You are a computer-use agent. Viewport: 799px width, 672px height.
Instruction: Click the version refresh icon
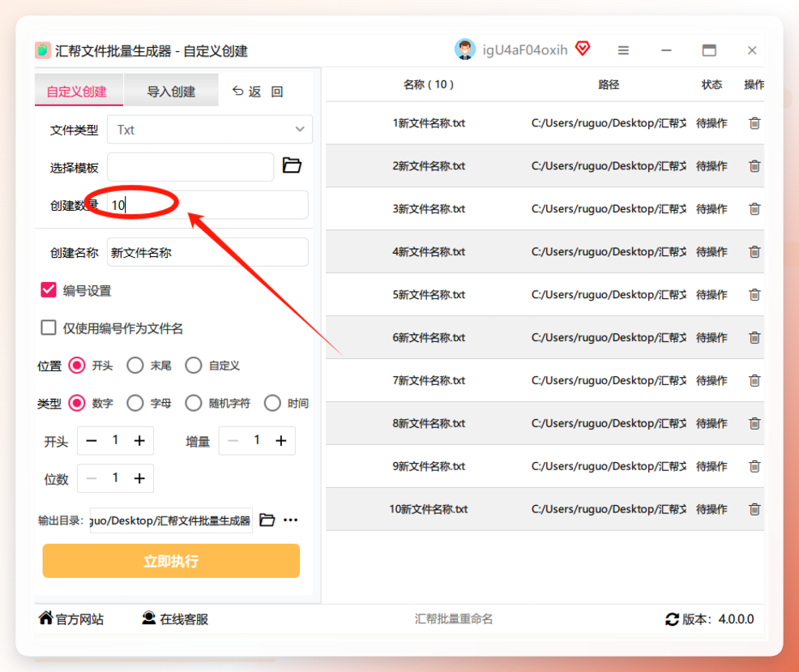[x=672, y=619]
